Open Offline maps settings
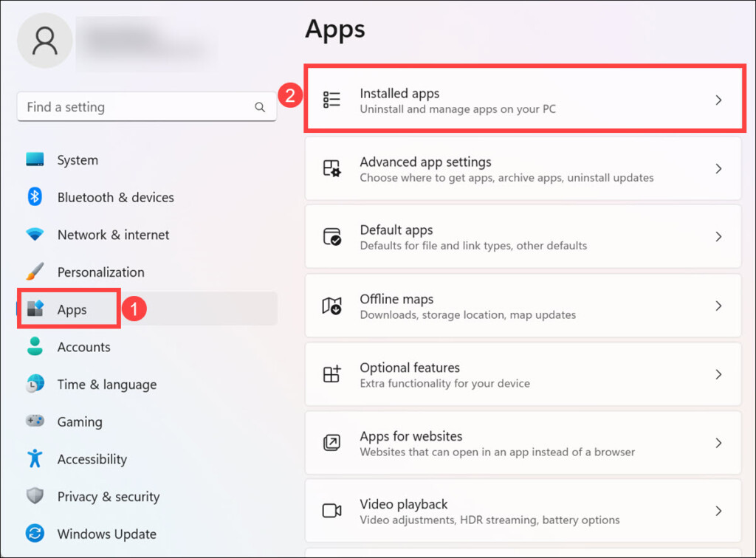 point(522,306)
